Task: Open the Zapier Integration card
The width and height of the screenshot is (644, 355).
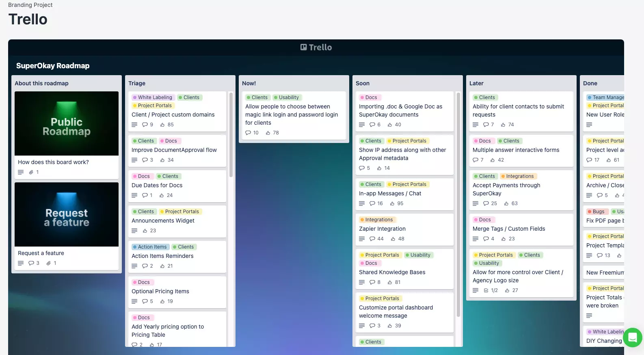Action: [x=404, y=229]
